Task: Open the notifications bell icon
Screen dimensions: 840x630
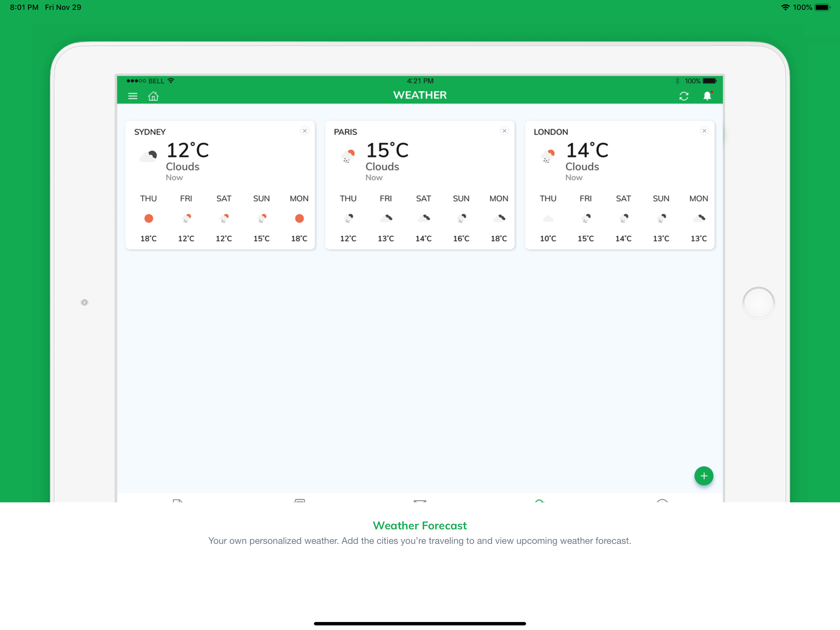Action: tap(707, 96)
